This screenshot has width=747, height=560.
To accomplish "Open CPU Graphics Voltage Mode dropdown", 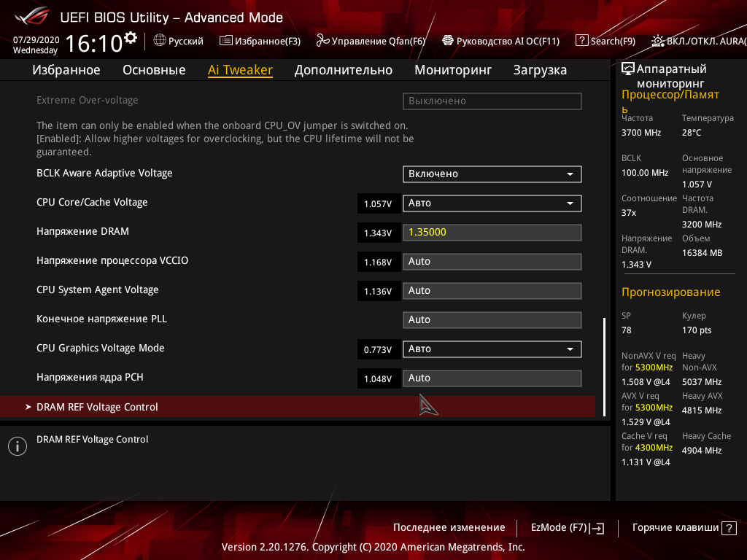I will coord(492,349).
